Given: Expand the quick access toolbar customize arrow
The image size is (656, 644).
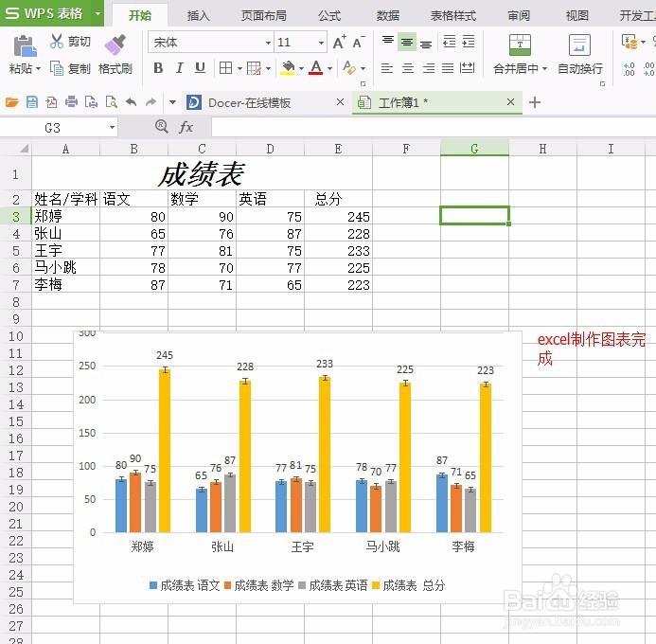Looking at the screenshot, I should [x=172, y=102].
